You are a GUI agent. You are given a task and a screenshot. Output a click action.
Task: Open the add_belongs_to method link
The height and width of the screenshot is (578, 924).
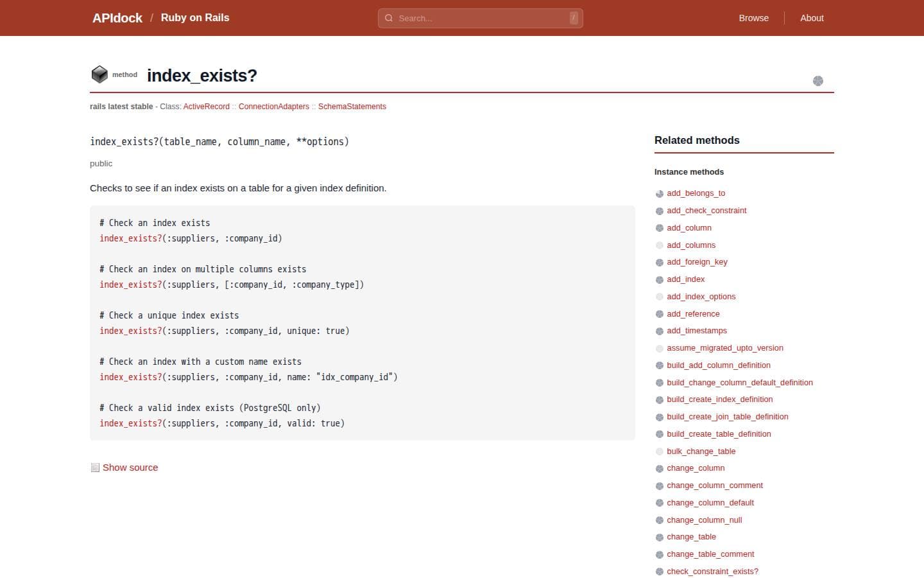pos(696,193)
